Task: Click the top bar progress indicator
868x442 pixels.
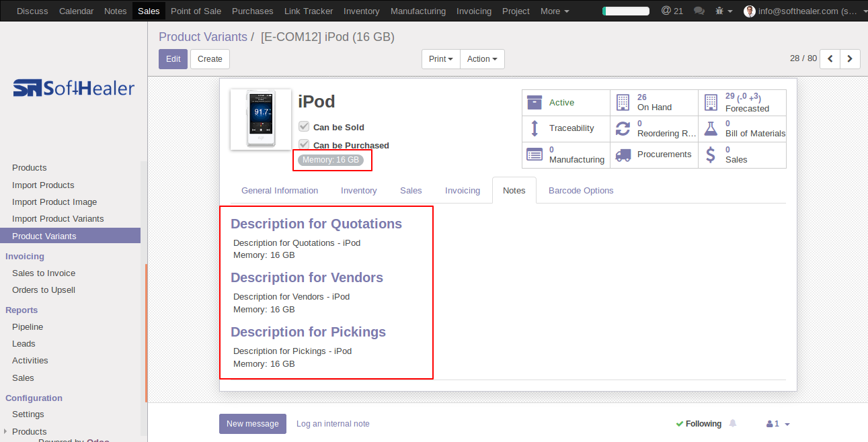Action: tap(626, 11)
